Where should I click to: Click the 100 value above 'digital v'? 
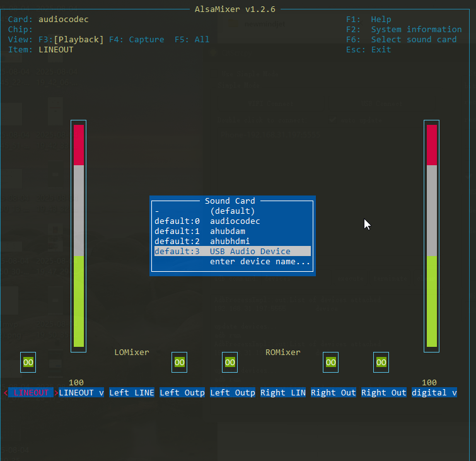[x=429, y=382]
